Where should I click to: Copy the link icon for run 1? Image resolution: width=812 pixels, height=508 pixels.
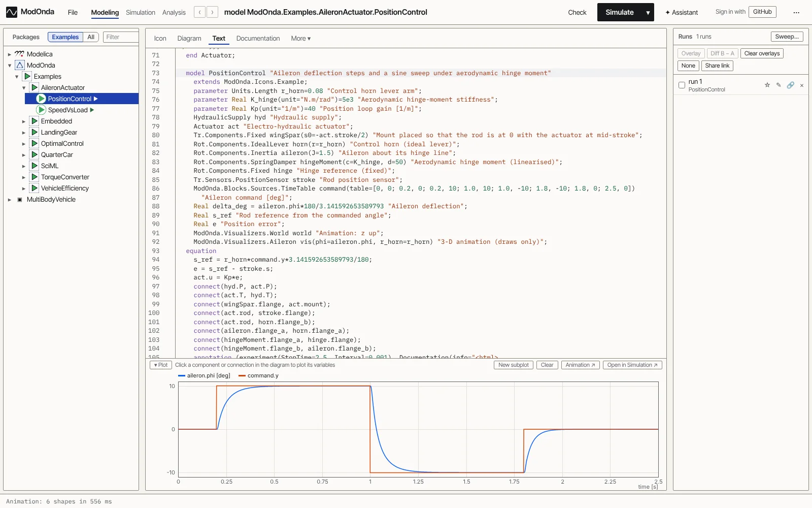click(790, 85)
